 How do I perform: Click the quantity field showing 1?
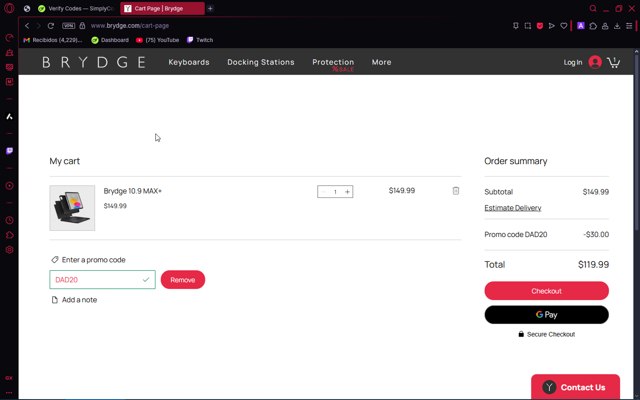(x=335, y=192)
